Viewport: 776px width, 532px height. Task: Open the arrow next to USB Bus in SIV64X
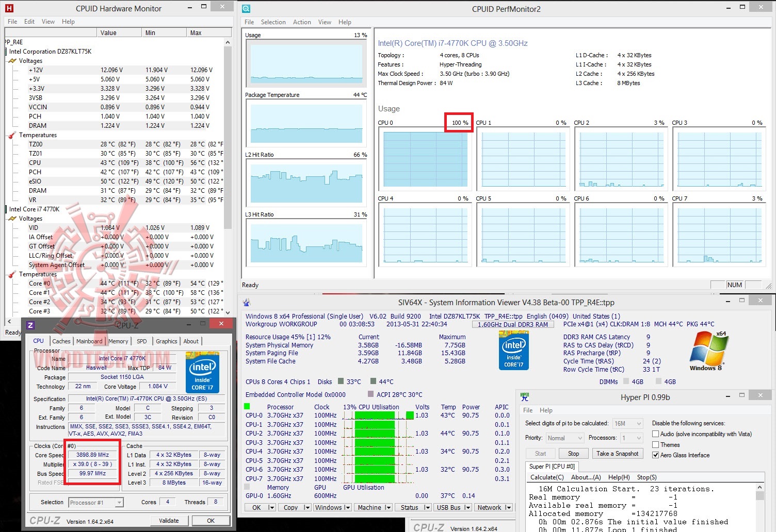[x=467, y=508]
